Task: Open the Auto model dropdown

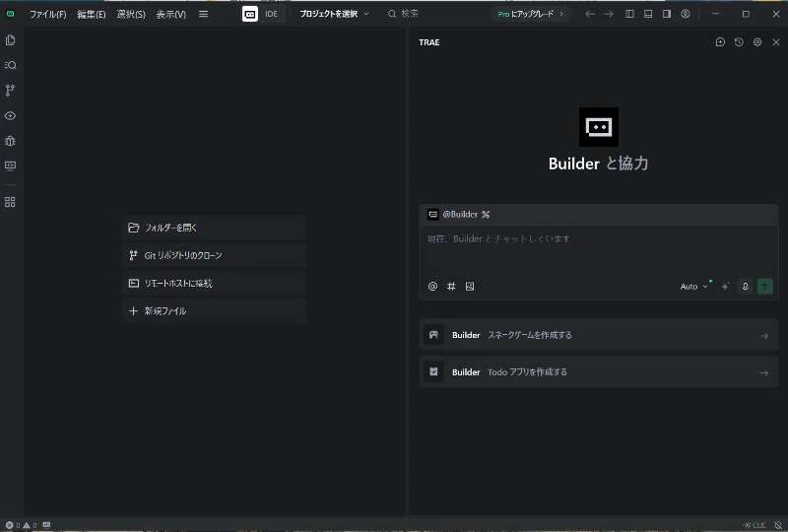Action: click(694, 287)
